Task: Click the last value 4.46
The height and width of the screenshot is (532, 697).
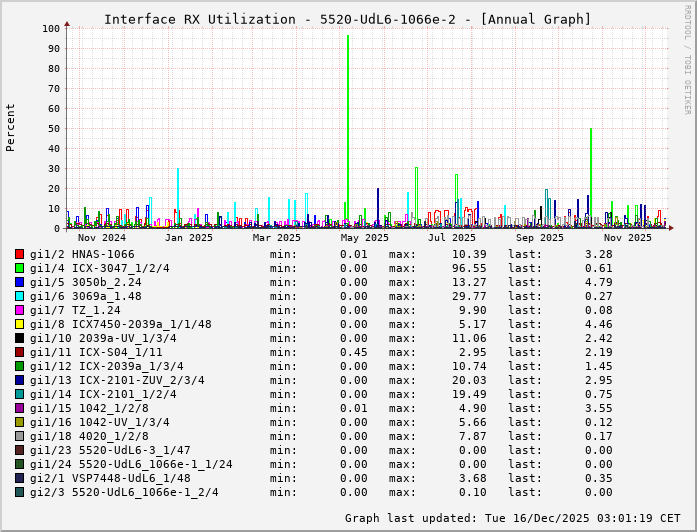Action: pos(599,324)
